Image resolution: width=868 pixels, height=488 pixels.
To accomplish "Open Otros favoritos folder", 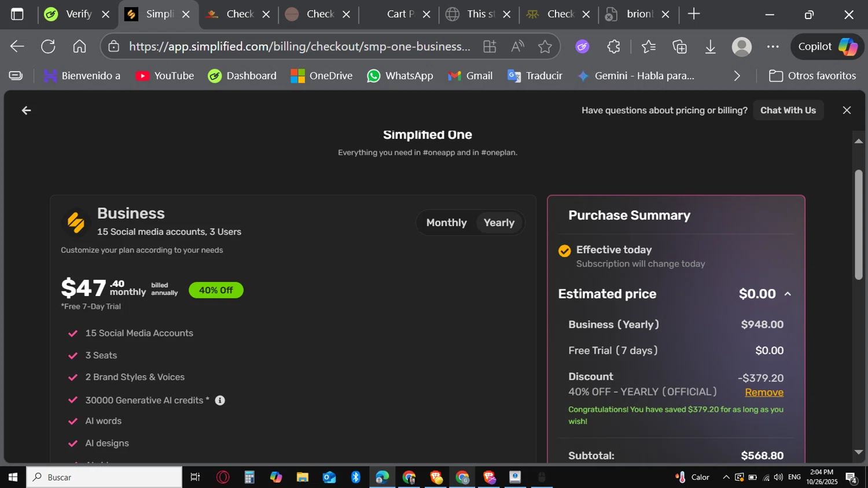I will [812, 76].
